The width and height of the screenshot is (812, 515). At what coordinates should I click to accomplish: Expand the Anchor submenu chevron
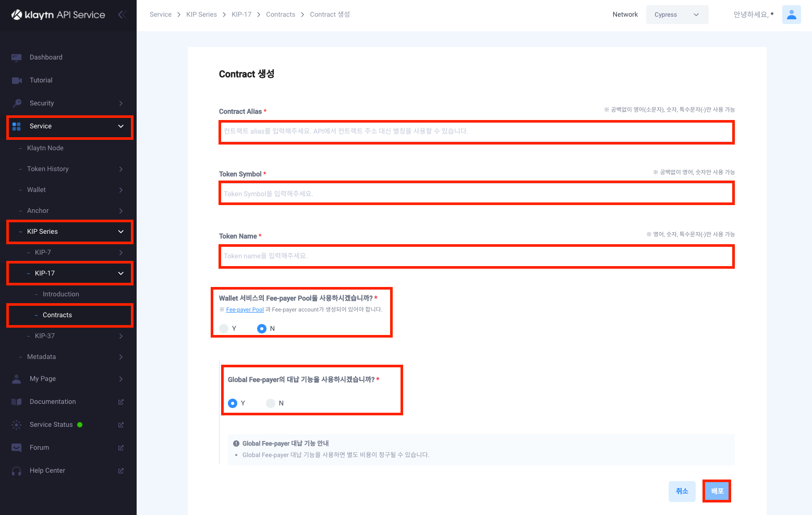pos(121,211)
